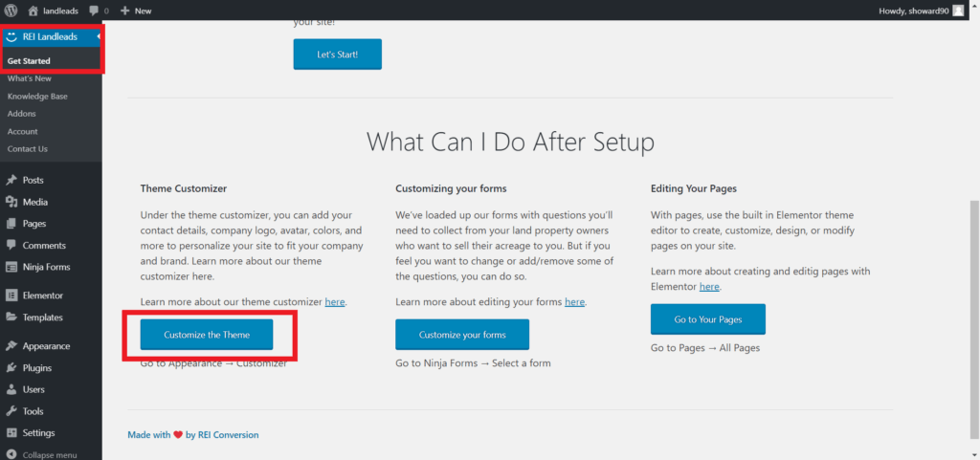The height and width of the screenshot is (460, 980).
Task: Open the Contact Us submenu item
Action: click(x=28, y=148)
